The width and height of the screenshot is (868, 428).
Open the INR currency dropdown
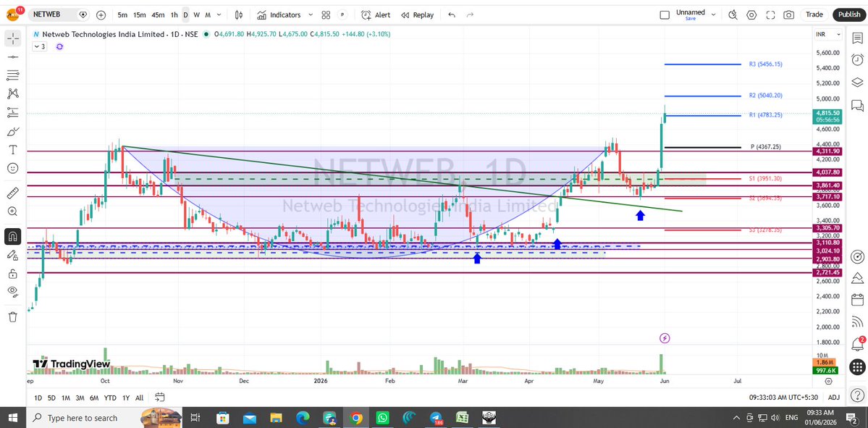pyautogui.click(x=828, y=34)
